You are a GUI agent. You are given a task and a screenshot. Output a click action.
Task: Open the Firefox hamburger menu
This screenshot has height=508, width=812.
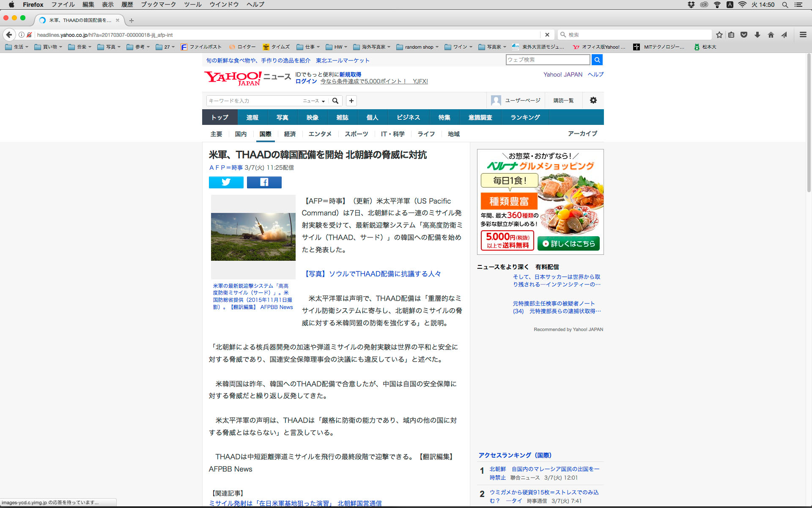(x=803, y=35)
